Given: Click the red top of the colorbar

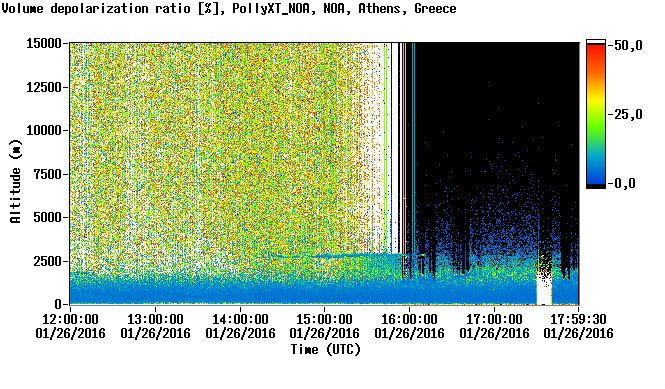Looking at the screenshot, I should 596,49.
